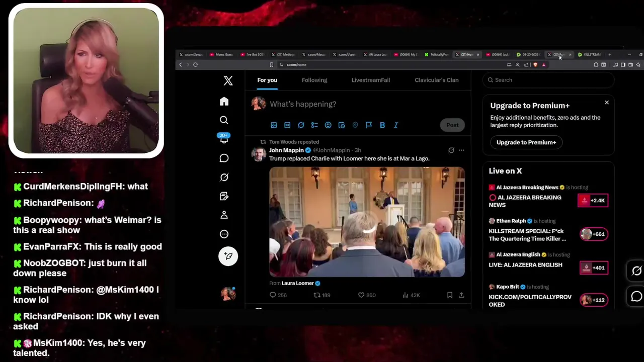The height and width of the screenshot is (362, 644).
Task: Bookmark John Mappin's post
Action: [450, 295]
